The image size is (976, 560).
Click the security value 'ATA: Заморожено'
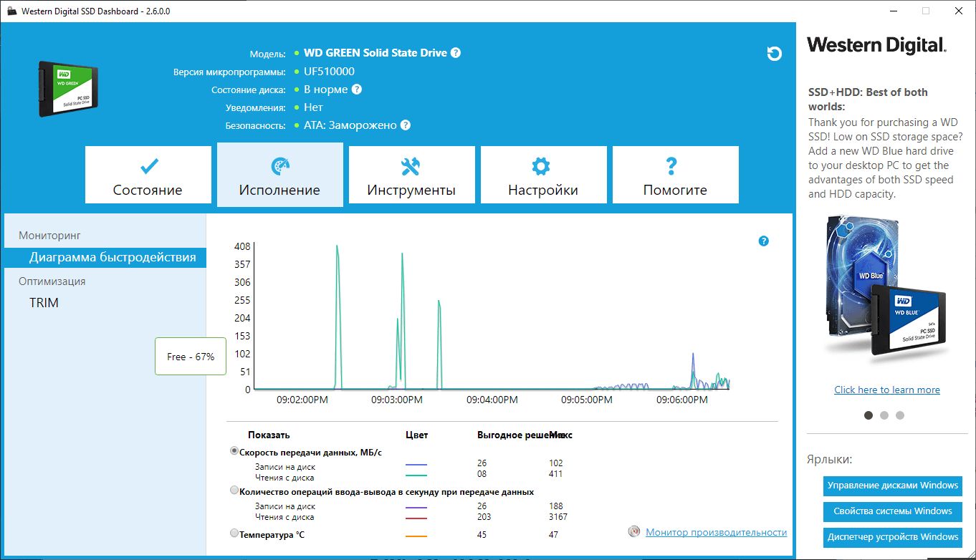click(x=350, y=125)
